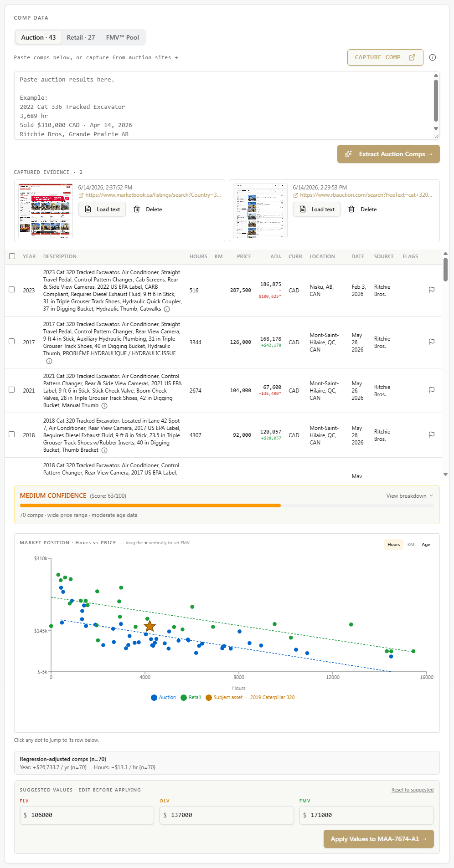The width and height of the screenshot is (454, 868).
Task: Open info icon in 2018 Lane 42 description
Action: click(x=104, y=450)
